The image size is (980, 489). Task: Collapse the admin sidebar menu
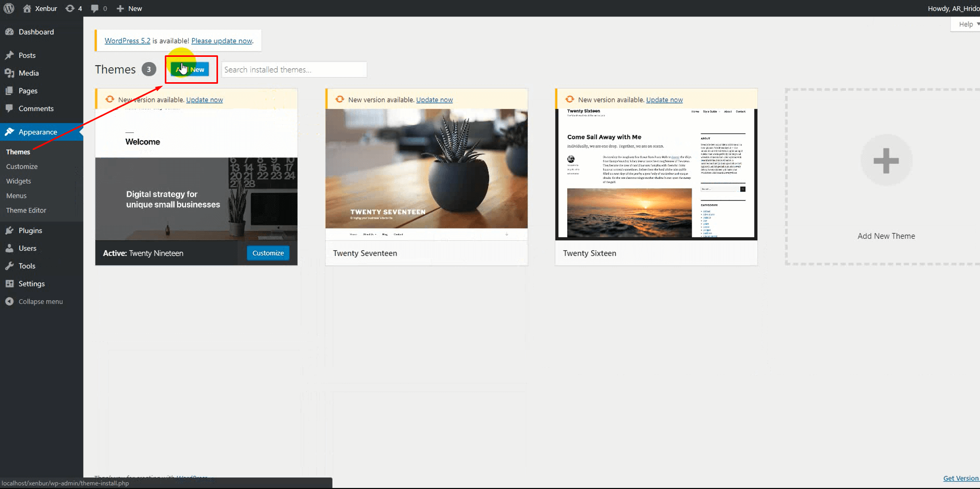[x=34, y=301]
